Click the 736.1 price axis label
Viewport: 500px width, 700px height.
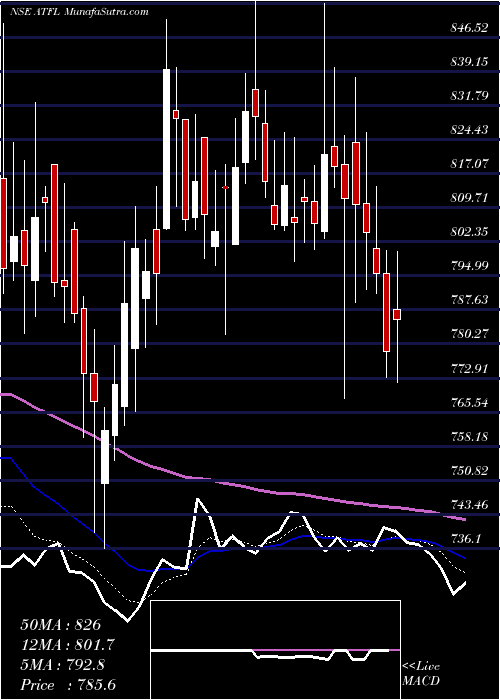click(x=466, y=539)
